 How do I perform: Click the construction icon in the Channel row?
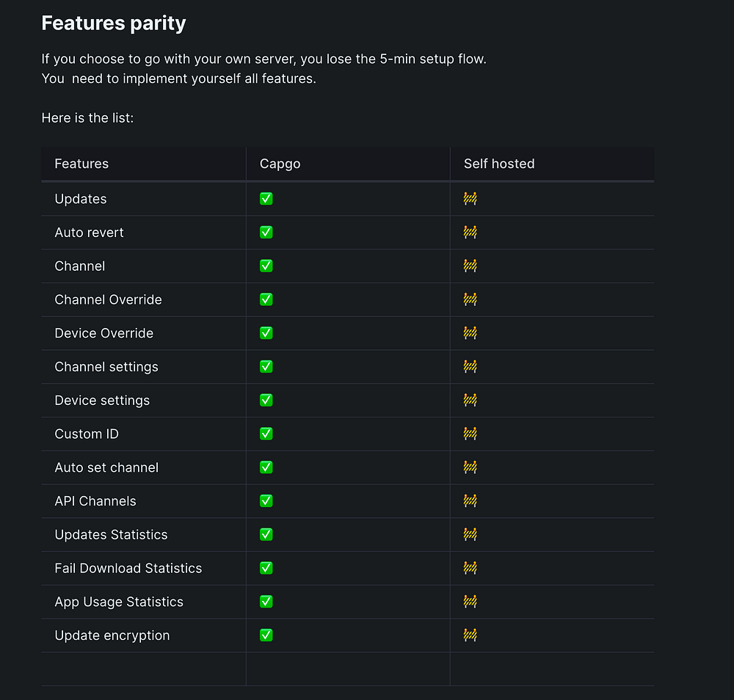[470, 266]
